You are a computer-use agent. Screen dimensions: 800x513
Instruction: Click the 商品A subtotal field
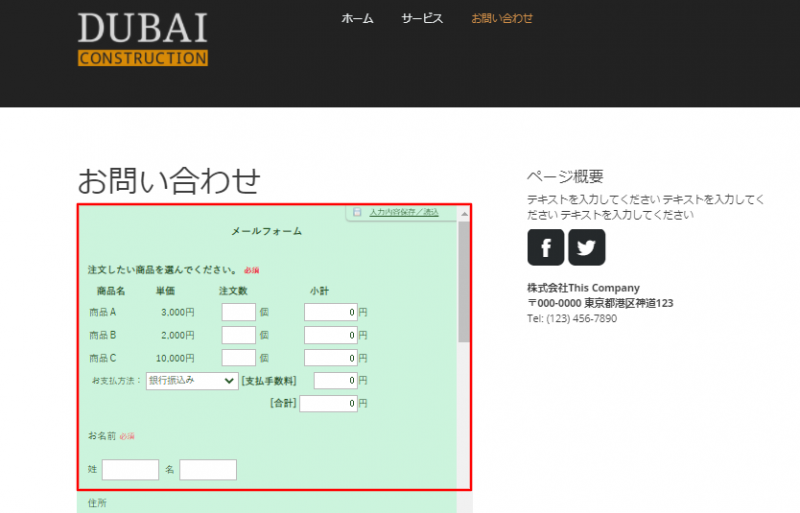(x=330, y=312)
